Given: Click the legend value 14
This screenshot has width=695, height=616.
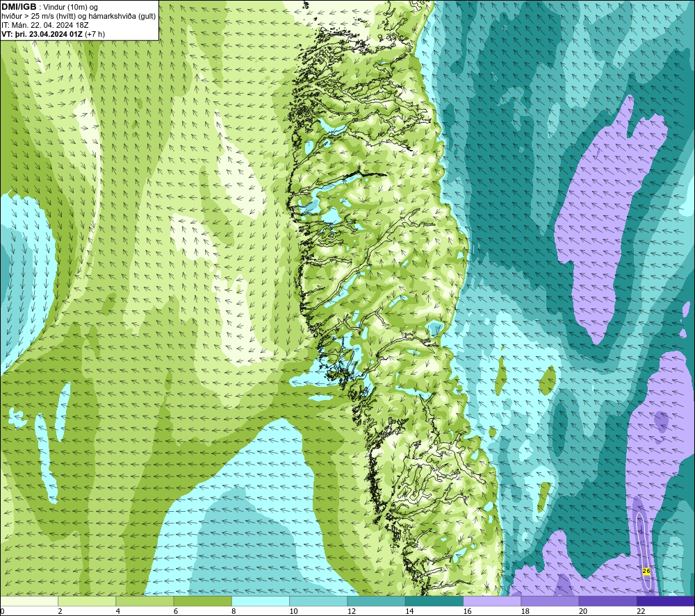Looking at the screenshot, I should click(409, 611).
